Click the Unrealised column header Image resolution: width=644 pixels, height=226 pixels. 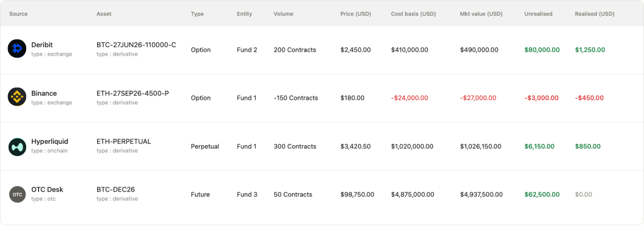[538, 14]
